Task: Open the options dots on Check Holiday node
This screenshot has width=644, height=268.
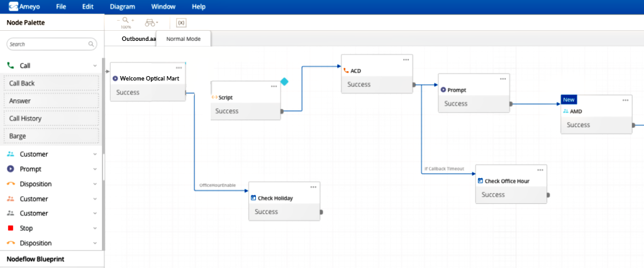Action: 313,187
